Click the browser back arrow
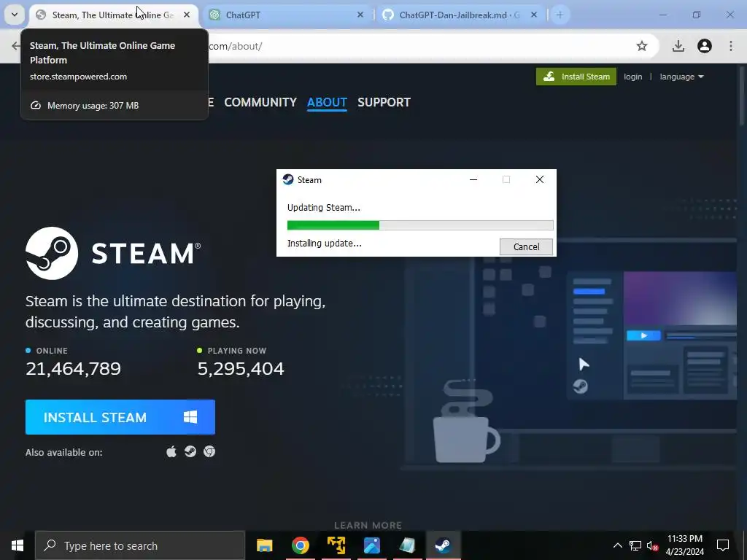 (x=16, y=46)
